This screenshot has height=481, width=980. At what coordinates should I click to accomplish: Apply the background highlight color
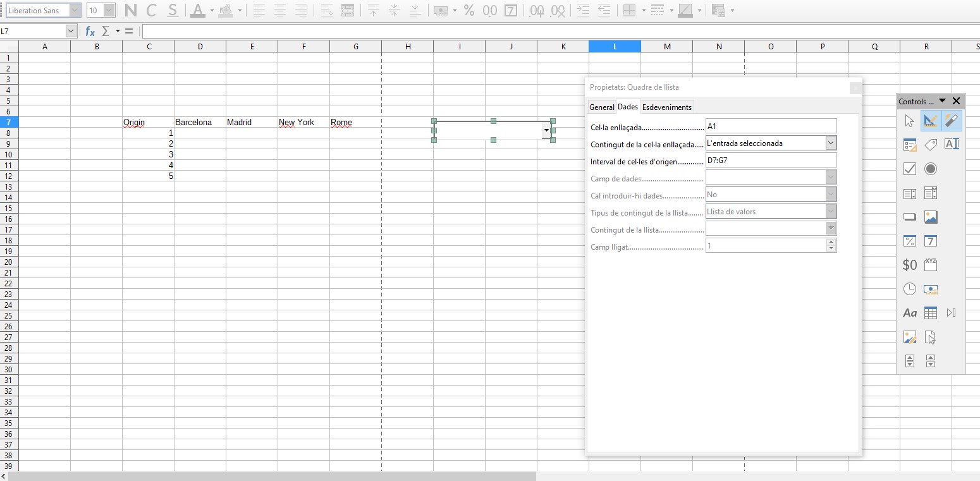pyautogui.click(x=225, y=10)
